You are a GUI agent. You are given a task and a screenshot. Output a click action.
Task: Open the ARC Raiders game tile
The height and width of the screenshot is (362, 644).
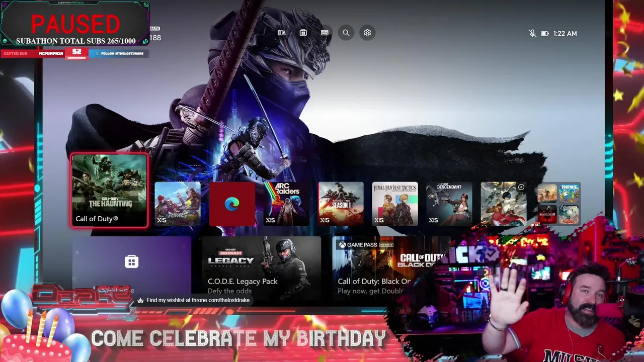click(286, 204)
